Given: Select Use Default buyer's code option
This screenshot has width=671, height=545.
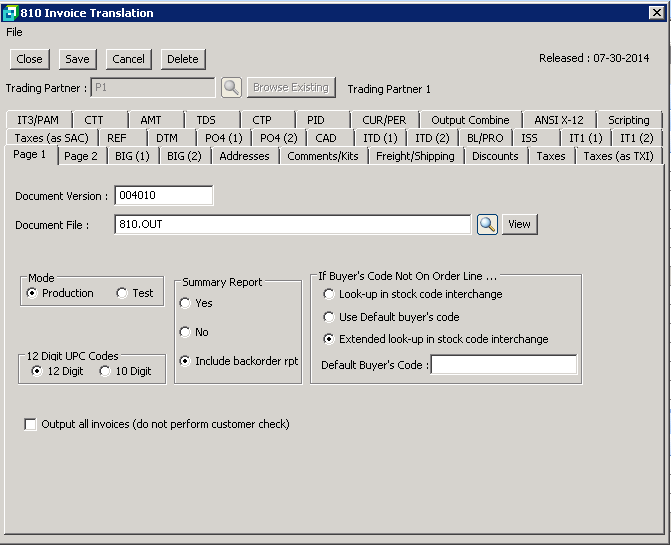Looking at the screenshot, I should [330, 317].
